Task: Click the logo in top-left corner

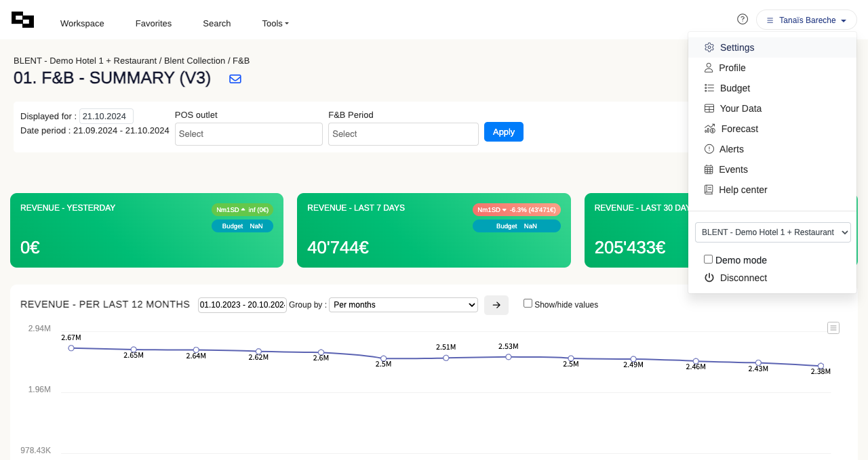Action: coord(22,20)
